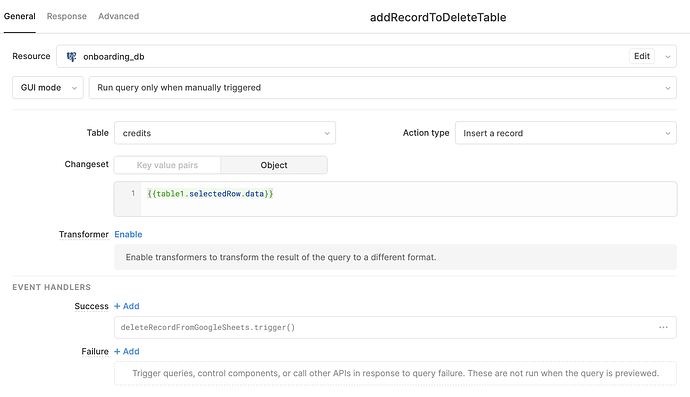Click the transformer description text
The image size is (690, 397).
pos(281,257)
